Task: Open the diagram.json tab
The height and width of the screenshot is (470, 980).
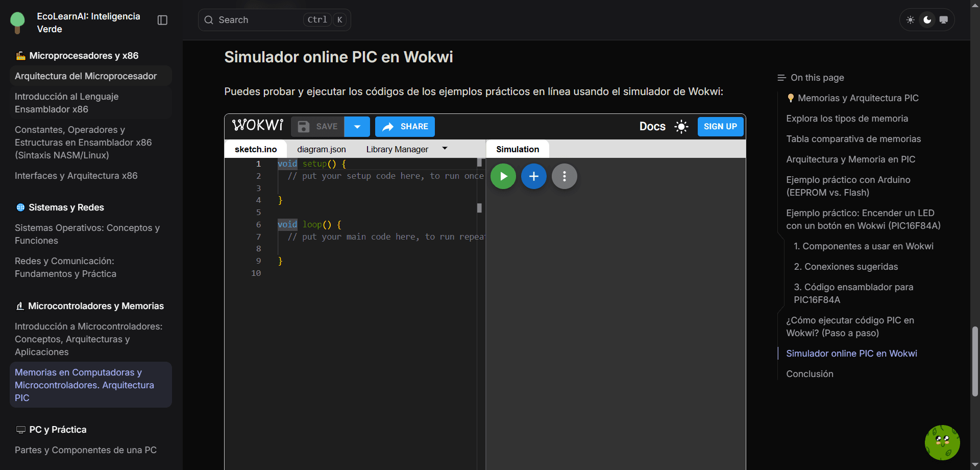Action: coord(321,149)
